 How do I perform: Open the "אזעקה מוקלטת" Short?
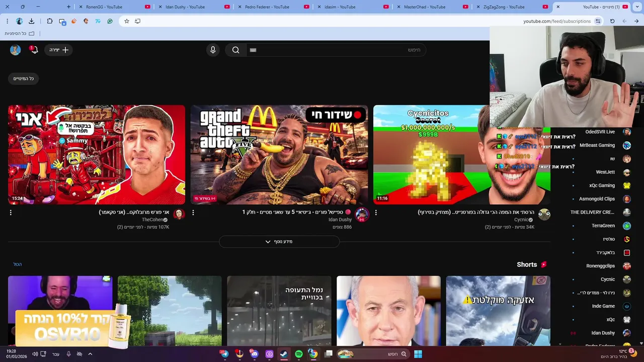pos(498,311)
